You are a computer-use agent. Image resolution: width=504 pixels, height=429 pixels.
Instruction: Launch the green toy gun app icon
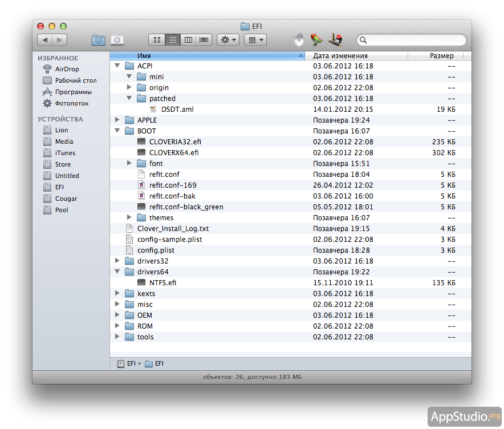tap(316, 40)
